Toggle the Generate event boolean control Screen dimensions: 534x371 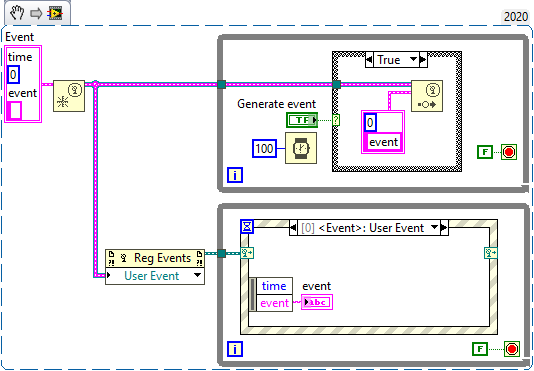pyautogui.click(x=302, y=120)
